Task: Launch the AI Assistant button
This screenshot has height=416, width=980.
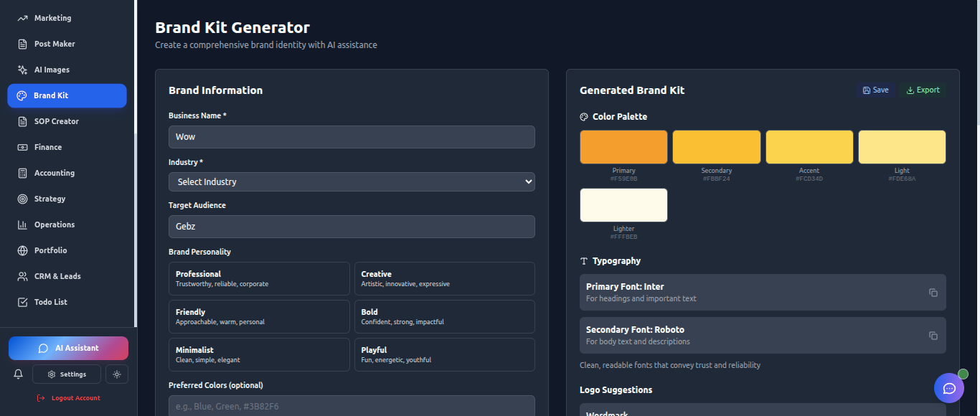Action: [x=68, y=348]
